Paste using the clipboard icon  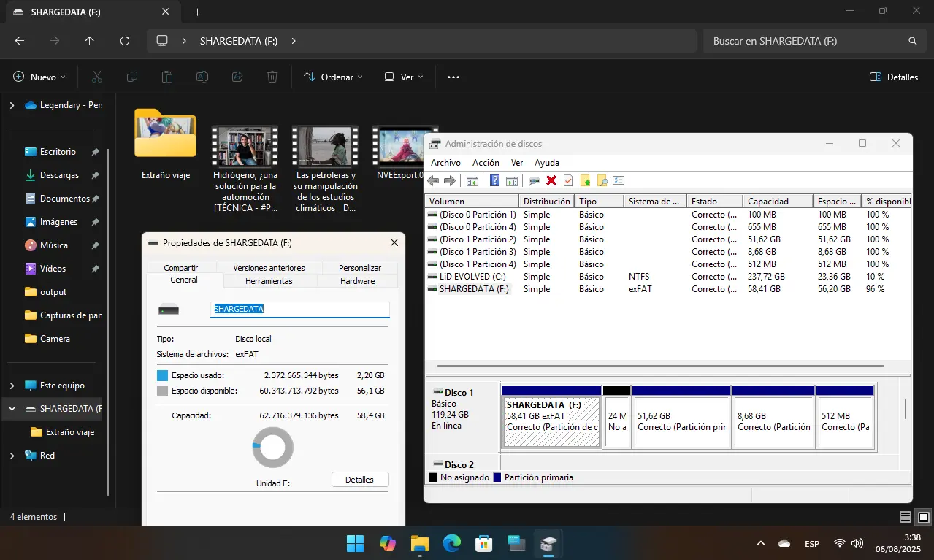click(x=167, y=77)
